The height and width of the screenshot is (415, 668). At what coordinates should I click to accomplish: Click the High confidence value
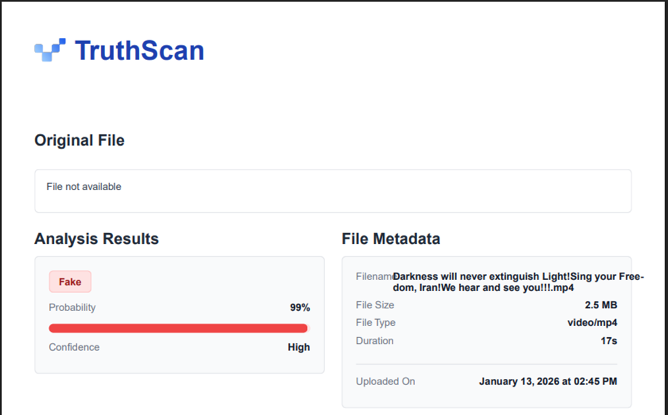pos(299,347)
